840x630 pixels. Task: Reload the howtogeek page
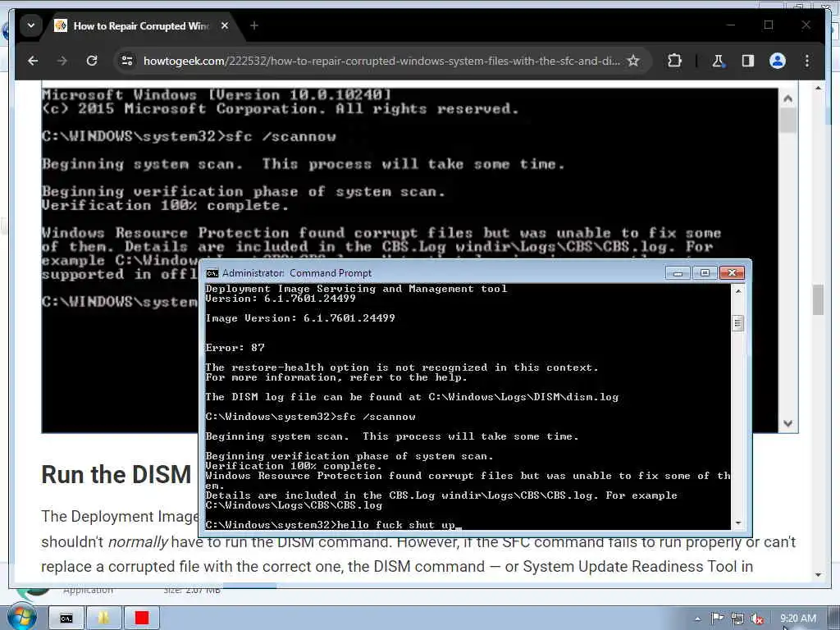(92, 61)
